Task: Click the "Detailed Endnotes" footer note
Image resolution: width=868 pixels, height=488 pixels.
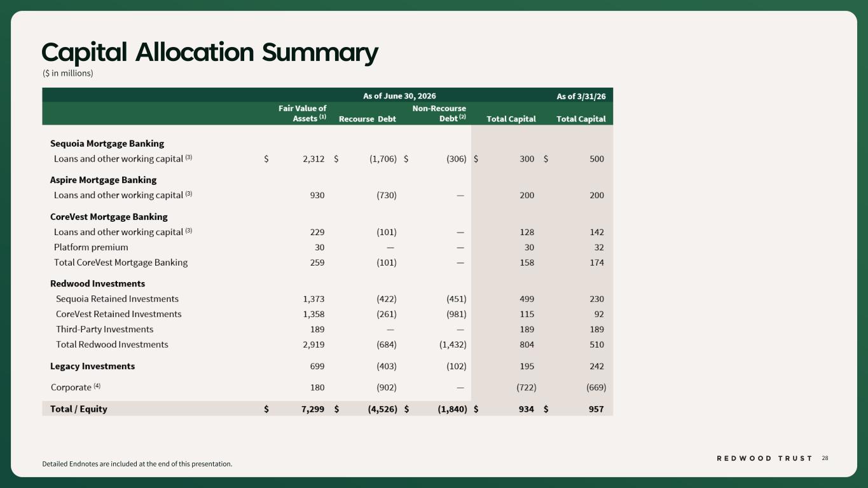Action: 137,464
